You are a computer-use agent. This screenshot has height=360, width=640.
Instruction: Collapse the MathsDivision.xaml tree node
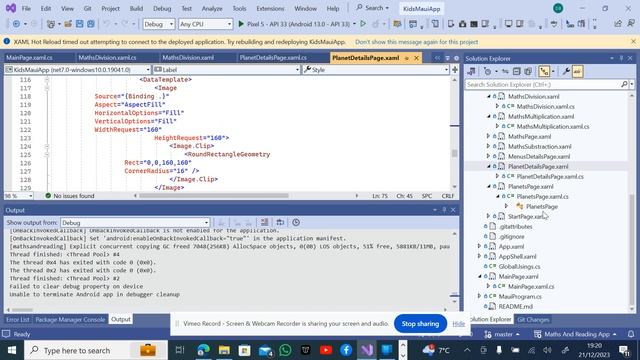tap(489, 96)
